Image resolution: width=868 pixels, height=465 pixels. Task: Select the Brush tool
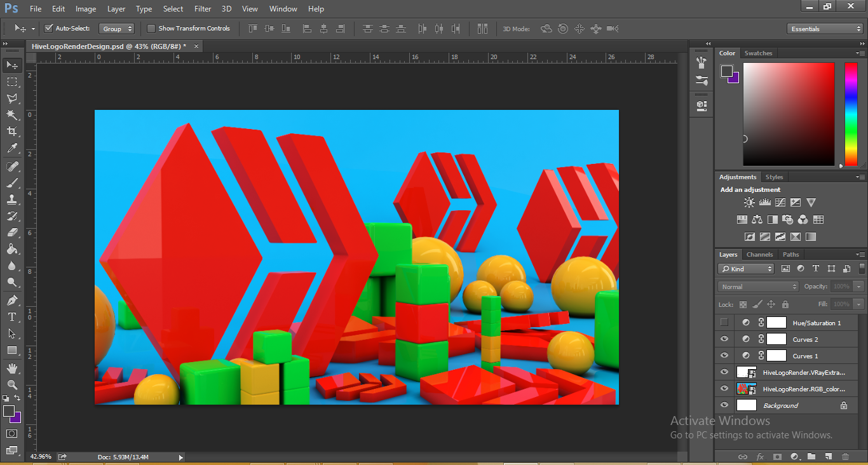point(12,182)
